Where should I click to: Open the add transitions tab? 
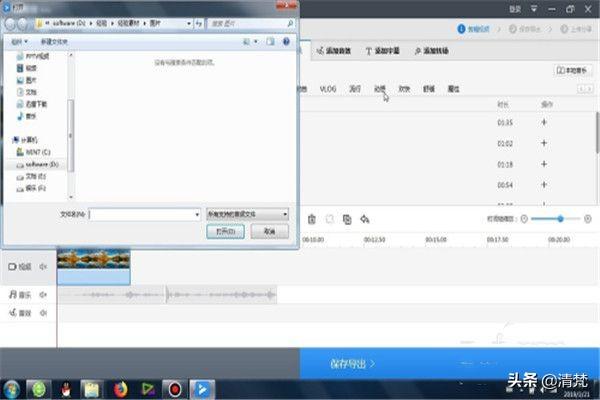coord(431,51)
